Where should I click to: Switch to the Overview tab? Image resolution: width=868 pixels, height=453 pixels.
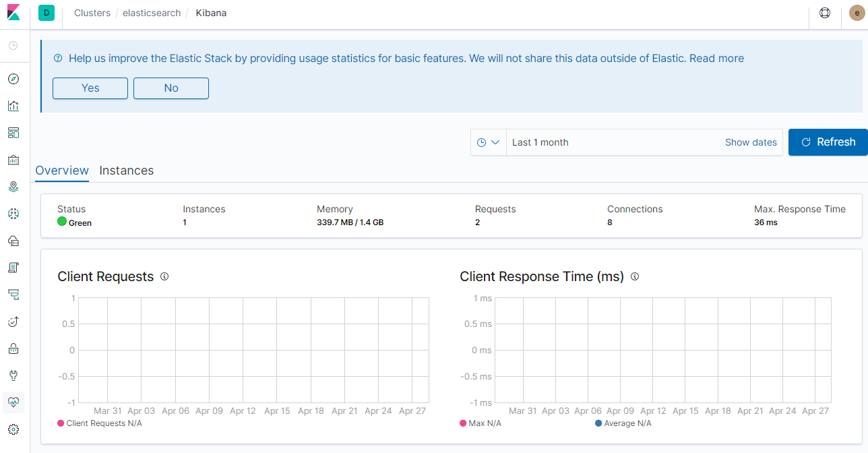tap(62, 171)
